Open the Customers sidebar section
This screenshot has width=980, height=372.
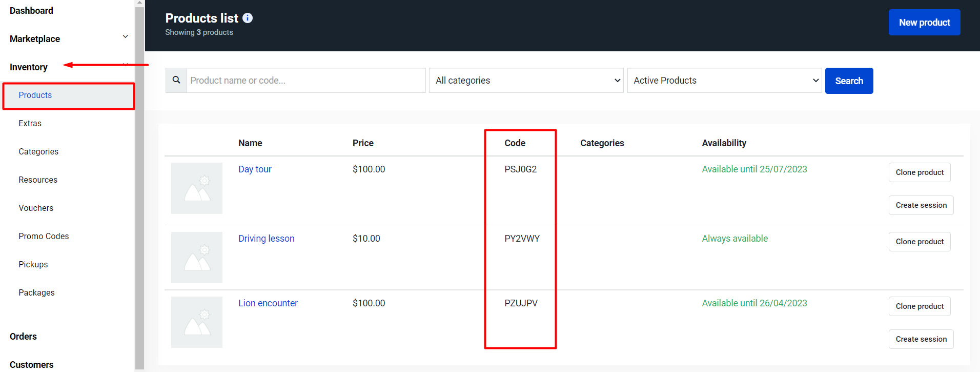31,365
